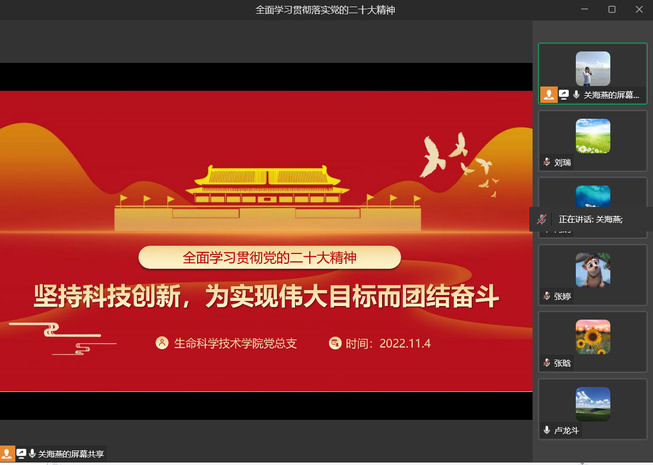Click the 关海燕的屏幕共享 label at bottom

tap(70, 454)
